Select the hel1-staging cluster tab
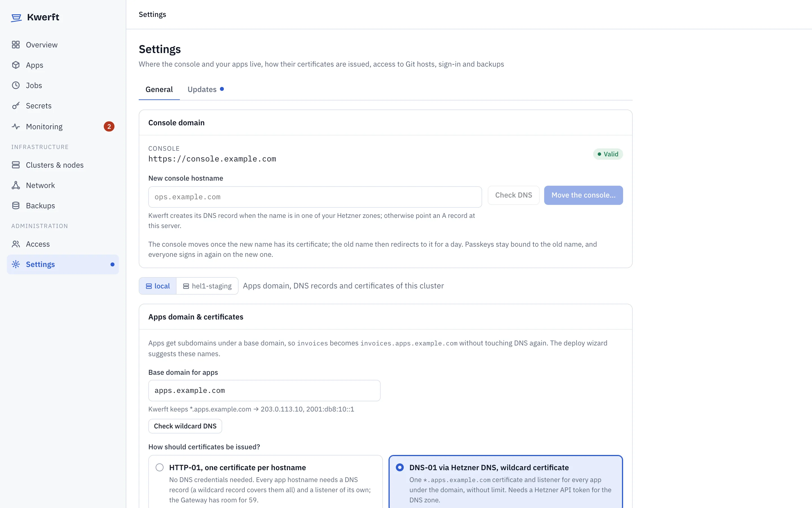 (x=207, y=286)
